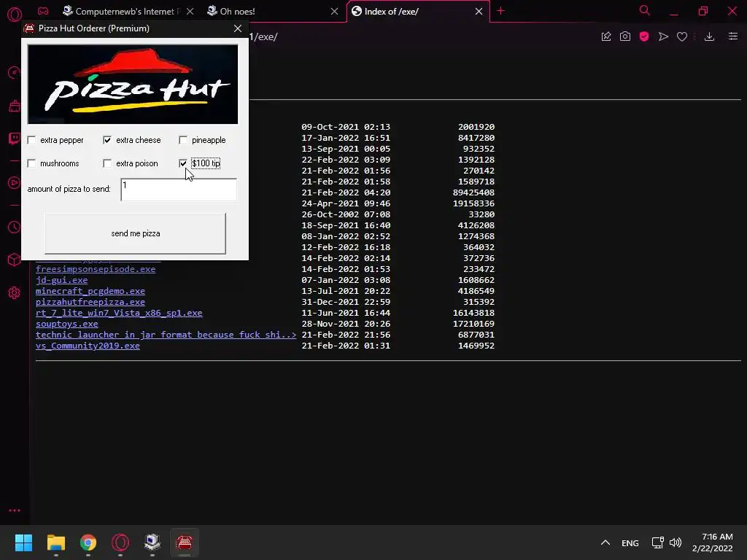Open GX Control speedometer in sidebar
Viewport: 747px width, 560px height.
click(x=15, y=72)
